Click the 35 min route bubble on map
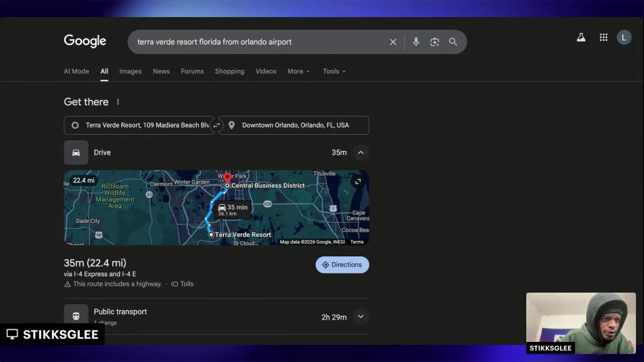The image size is (644, 362). tap(233, 210)
